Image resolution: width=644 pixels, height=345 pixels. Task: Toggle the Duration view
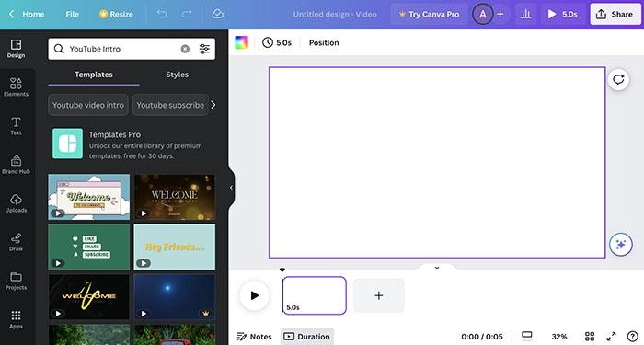click(x=306, y=337)
